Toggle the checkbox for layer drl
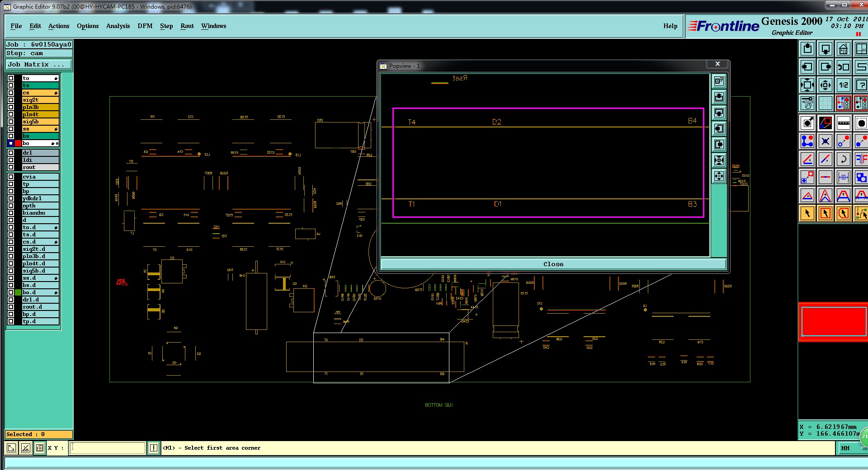The height and width of the screenshot is (470, 868). 11,153
